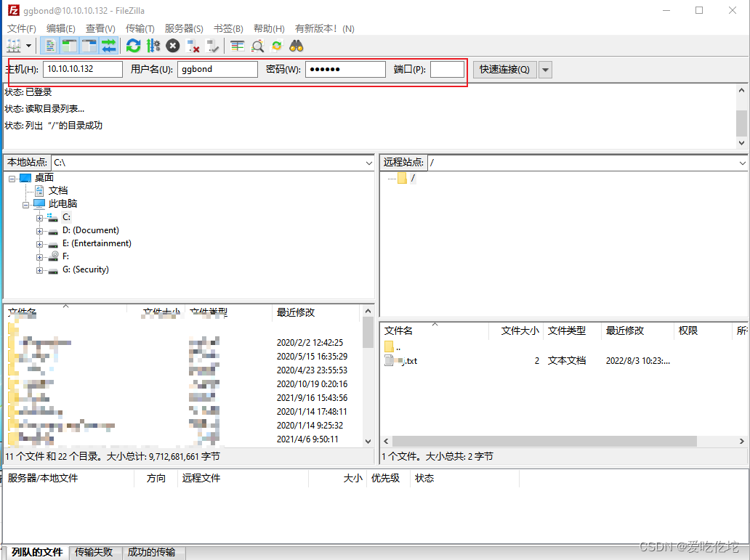Image resolution: width=750 pixels, height=560 pixels.
Task: Open the remote parent folder ..
Action: coord(392,346)
